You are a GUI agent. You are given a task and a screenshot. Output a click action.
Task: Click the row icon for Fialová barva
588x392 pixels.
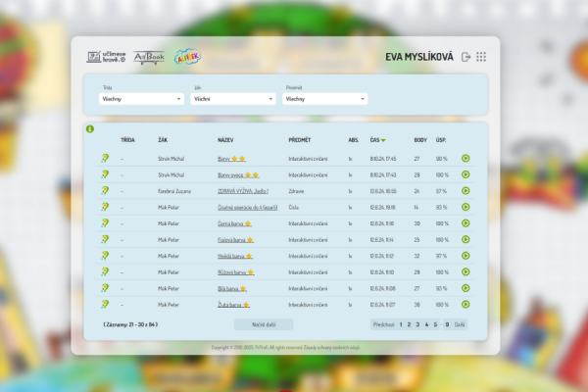pos(105,239)
